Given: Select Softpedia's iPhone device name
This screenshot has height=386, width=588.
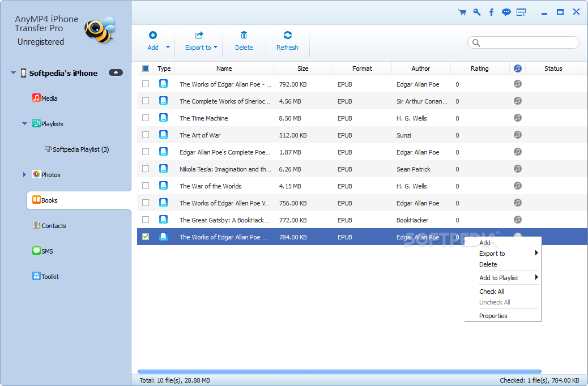Looking at the screenshot, I should click(63, 73).
